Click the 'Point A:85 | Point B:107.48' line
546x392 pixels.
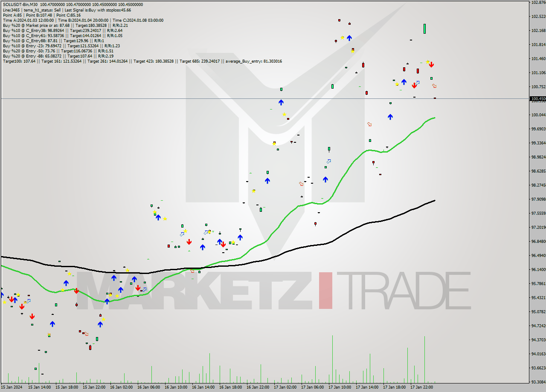[42, 15]
